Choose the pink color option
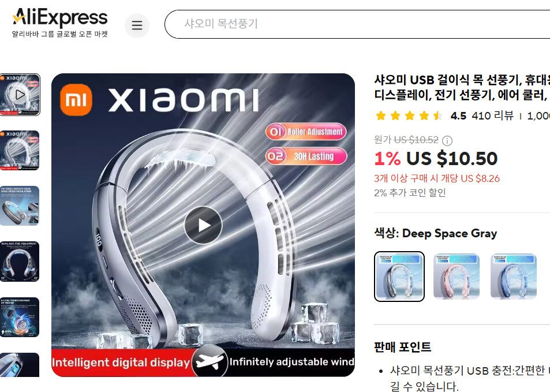 pos(457,276)
